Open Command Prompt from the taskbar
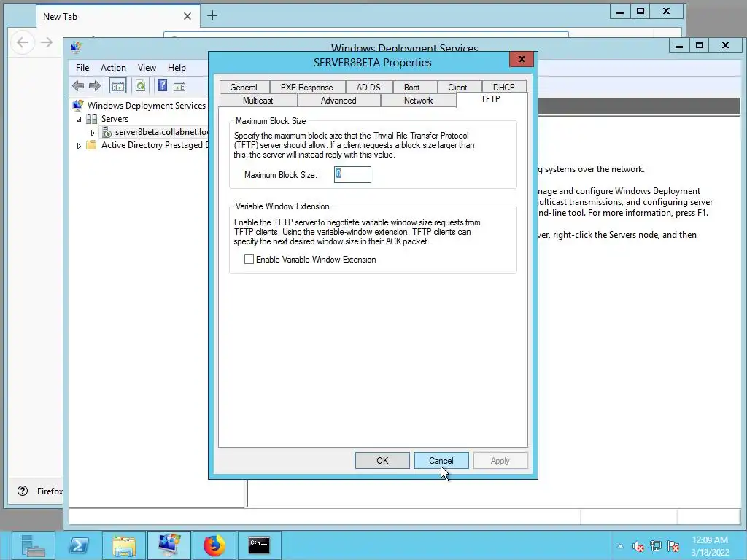This screenshot has width=747, height=560. click(x=259, y=545)
